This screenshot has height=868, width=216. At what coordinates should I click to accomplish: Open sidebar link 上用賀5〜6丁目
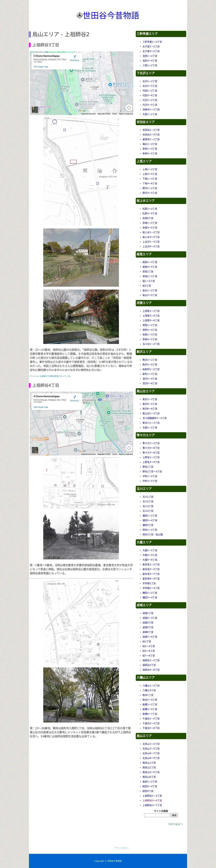tap(151, 320)
